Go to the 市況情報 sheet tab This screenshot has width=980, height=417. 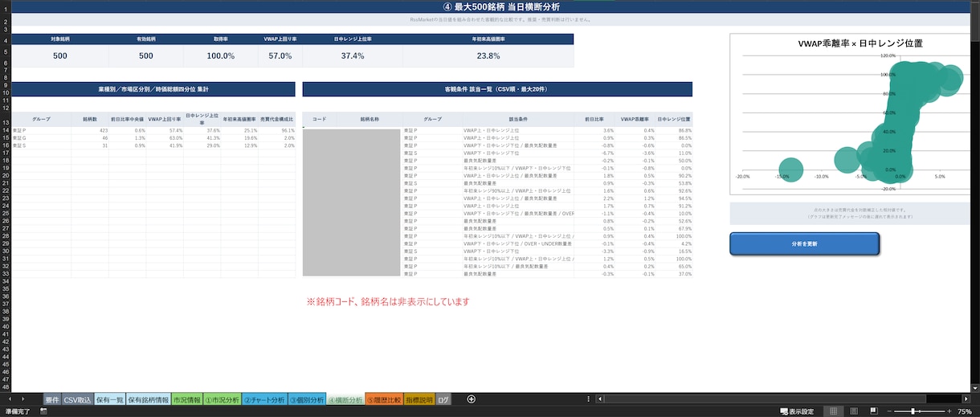186,399
